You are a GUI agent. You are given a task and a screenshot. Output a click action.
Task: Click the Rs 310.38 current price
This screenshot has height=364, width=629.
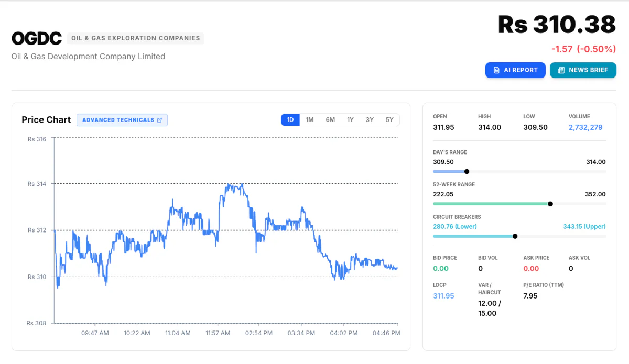(557, 25)
